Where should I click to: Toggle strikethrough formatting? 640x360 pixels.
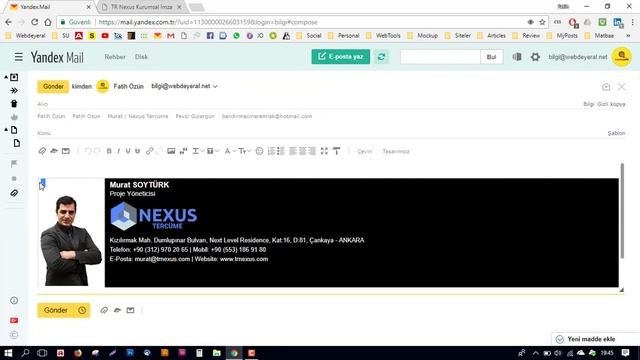coord(138,151)
